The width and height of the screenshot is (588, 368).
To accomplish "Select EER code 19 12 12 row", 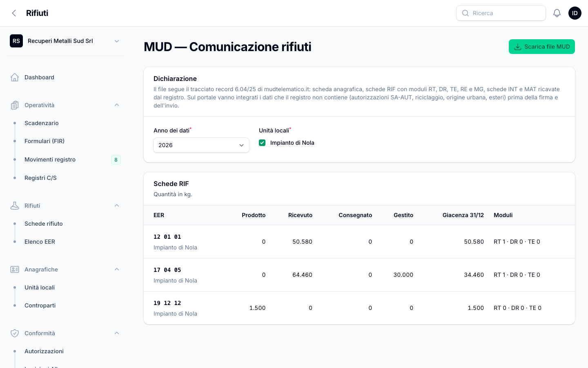I will tap(359, 308).
